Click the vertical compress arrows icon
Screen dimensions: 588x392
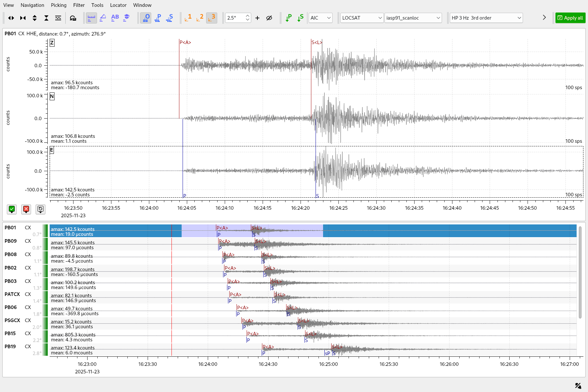point(46,18)
